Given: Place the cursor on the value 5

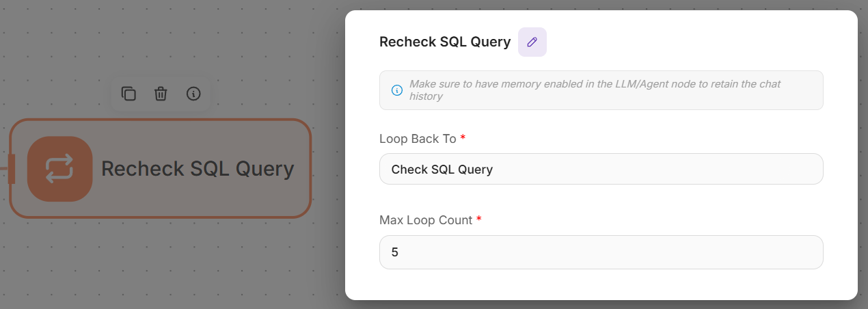Looking at the screenshot, I should click(395, 252).
